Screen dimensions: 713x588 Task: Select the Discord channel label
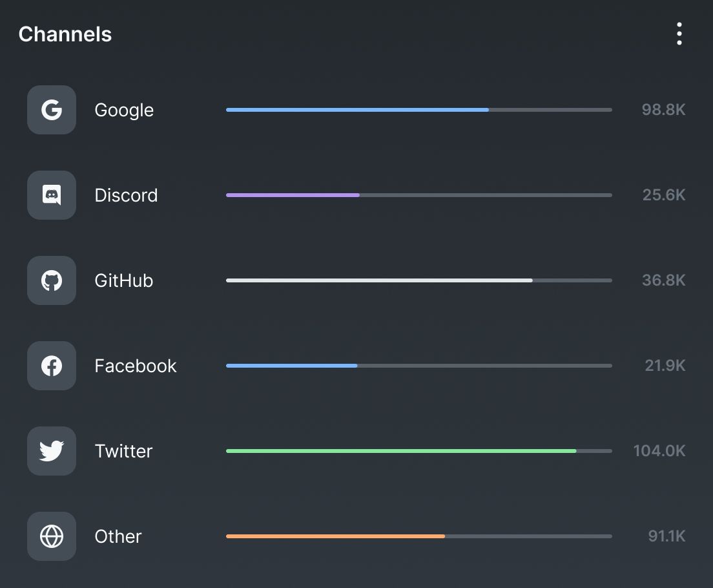tap(126, 195)
